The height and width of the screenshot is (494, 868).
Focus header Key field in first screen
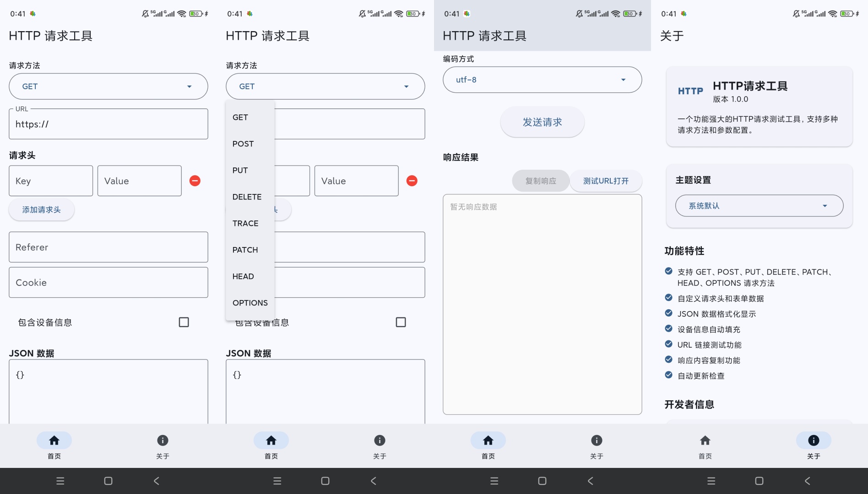coord(51,181)
